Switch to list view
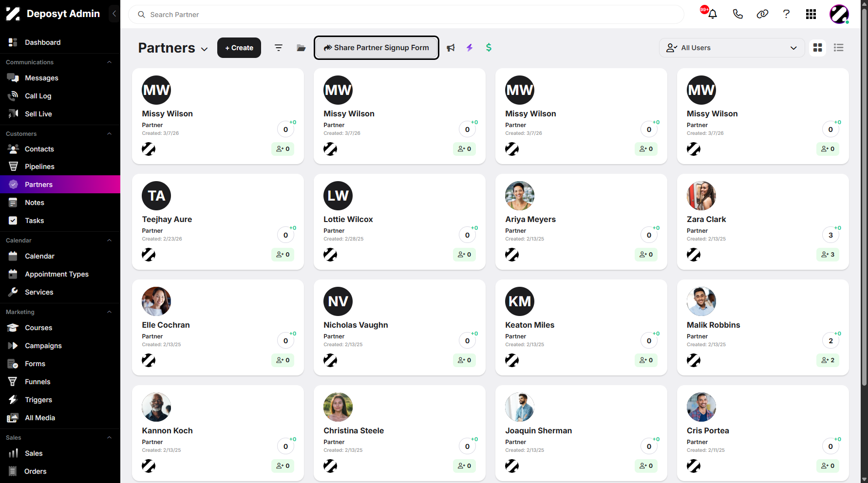Image resolution: width=868 pixels, height=483 pixels. point(838,48)
